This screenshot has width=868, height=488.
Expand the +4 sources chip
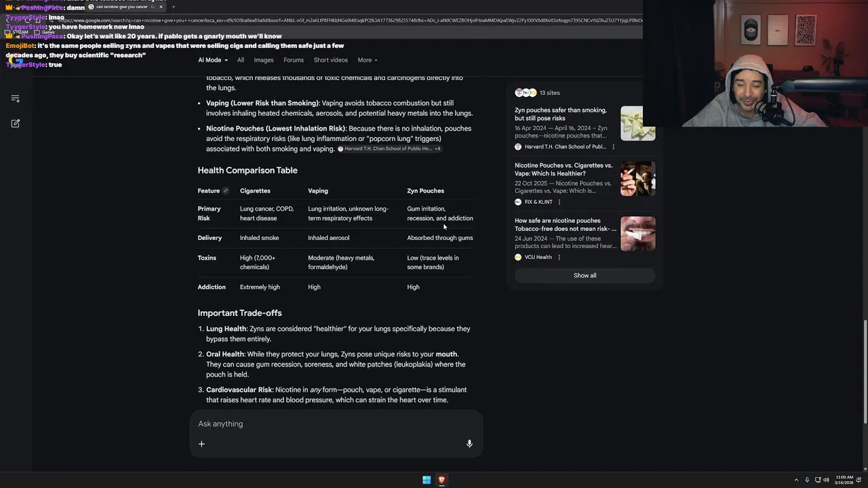[x=437, y=148]
